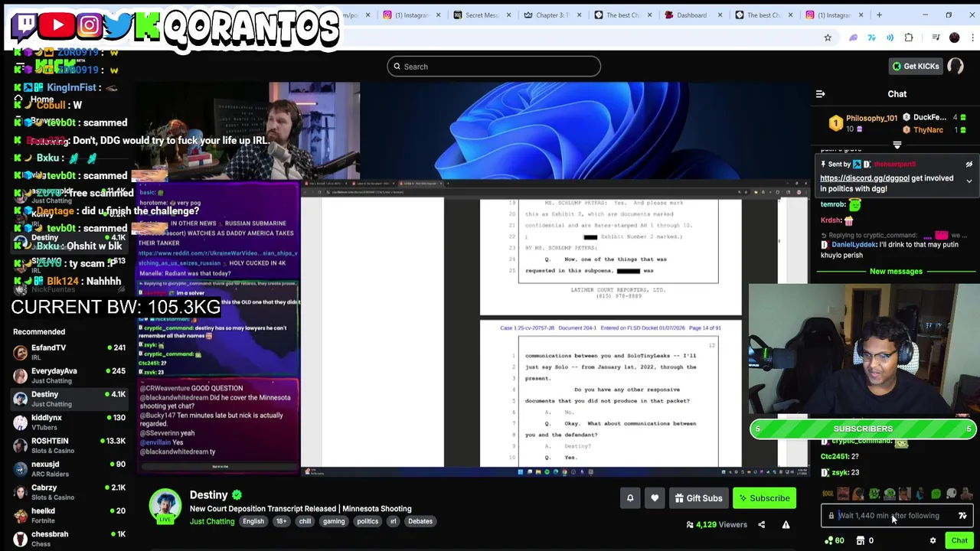
Task: Expand the pinned message chevron
Action: pos(969,181)
